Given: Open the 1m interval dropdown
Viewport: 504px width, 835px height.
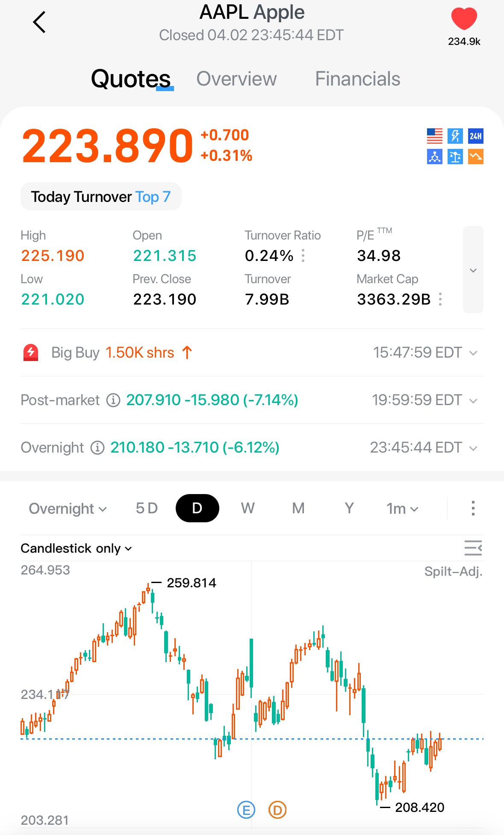Looking at the screenshot, I should (402, 509).
